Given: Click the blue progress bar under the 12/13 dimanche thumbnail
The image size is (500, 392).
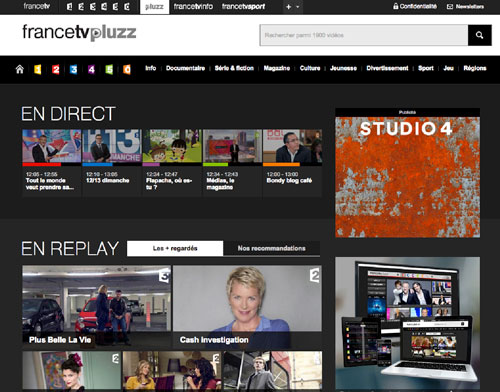Looking at the screenshot, I should click(x=97, y=164).
